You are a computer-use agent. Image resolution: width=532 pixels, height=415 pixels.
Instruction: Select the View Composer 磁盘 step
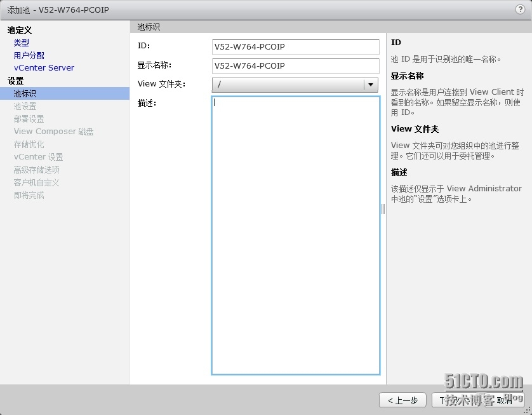pyautogui.click(x=53, y=132)
